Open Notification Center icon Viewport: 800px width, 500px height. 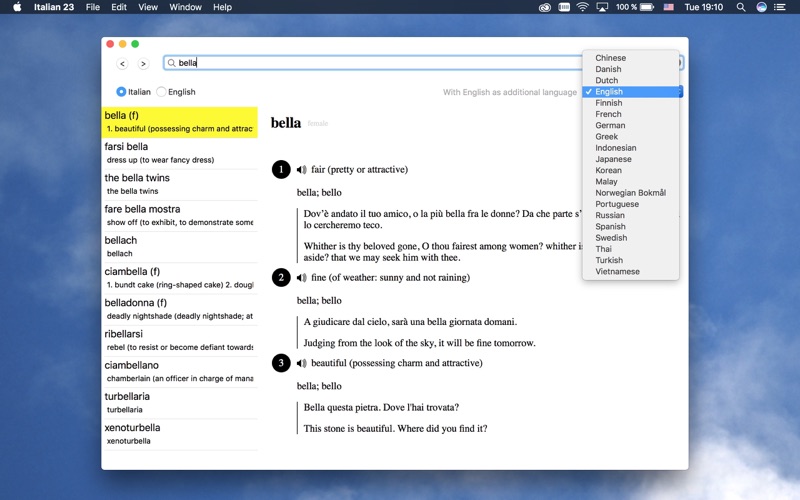click(780, 7)
